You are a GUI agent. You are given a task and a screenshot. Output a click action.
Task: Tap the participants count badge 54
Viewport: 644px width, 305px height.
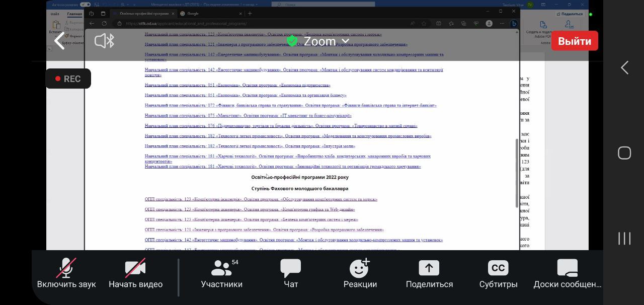click(x=235, y=262)
